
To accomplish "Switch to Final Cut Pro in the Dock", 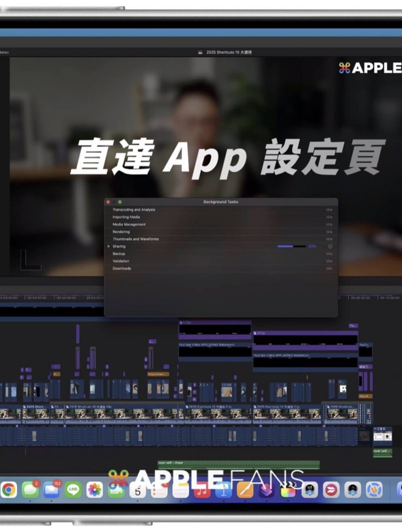I will point(288,490).
